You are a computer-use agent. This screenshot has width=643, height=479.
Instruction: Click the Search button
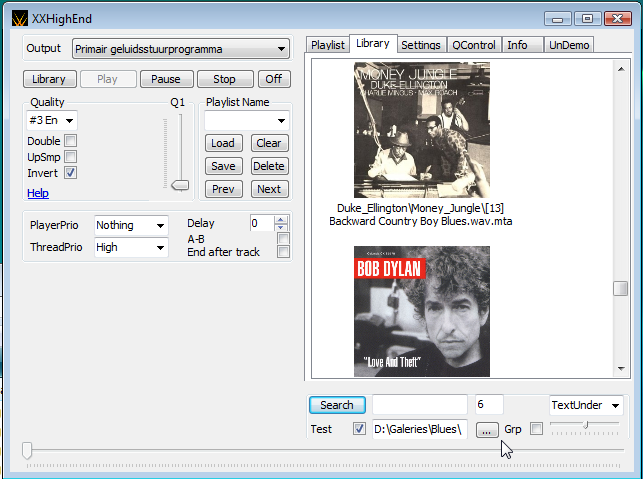click(x=337, y=405)
